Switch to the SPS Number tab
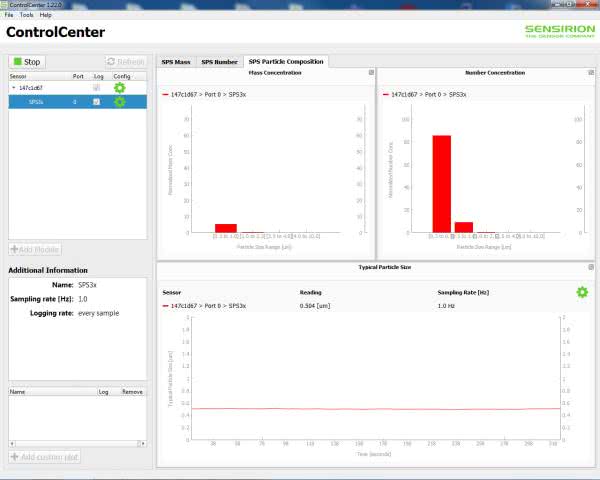 [219, 62]
